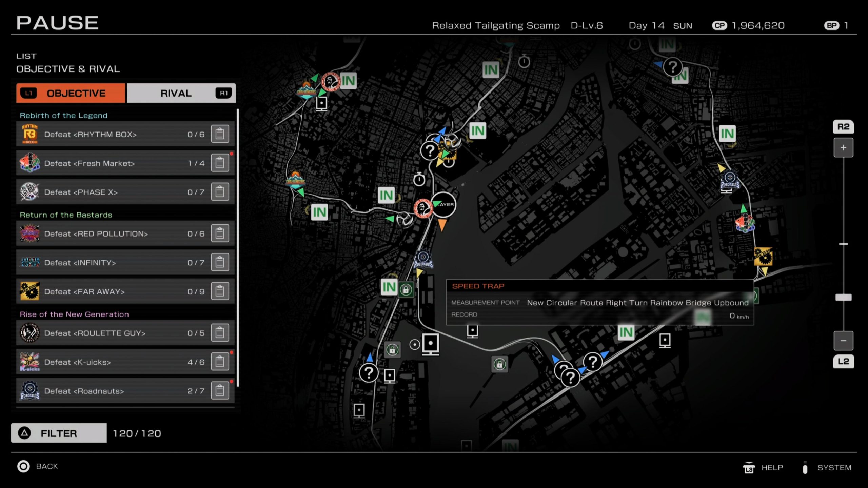The height and width of the screenshot is (488, 868).
Task: Click the question mark marker at top right
Action: (x=673, y=67)
